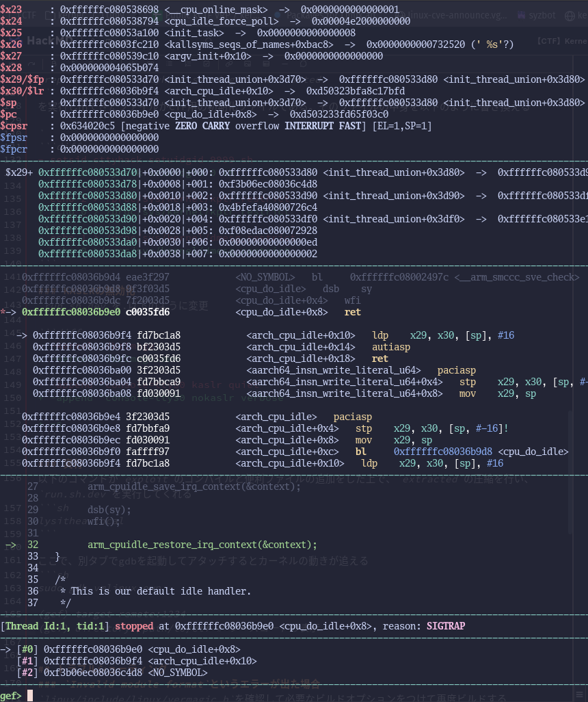This screenshot has height=702, width=588.
Task: Select the $x25 register name
Action: 11,33
